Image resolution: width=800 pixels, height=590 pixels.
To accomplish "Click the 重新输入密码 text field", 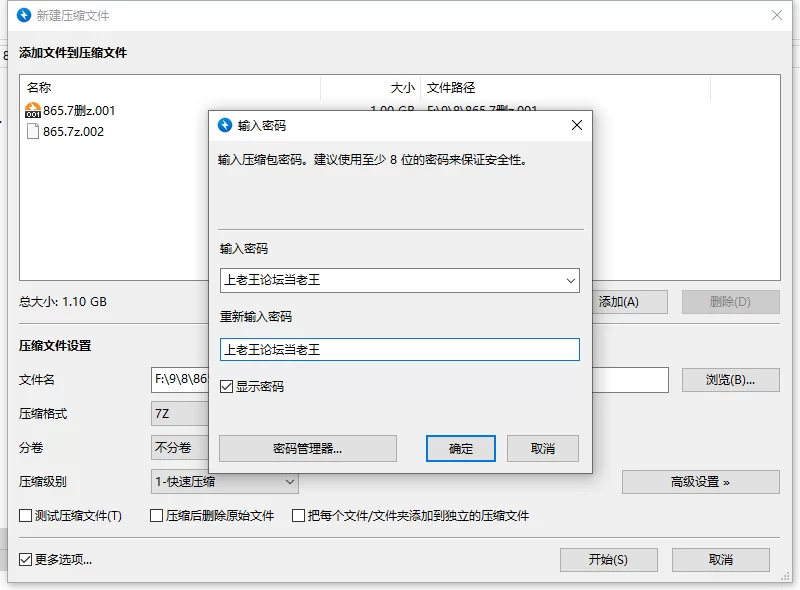I will pyautogui.click(x=399, y=350).
